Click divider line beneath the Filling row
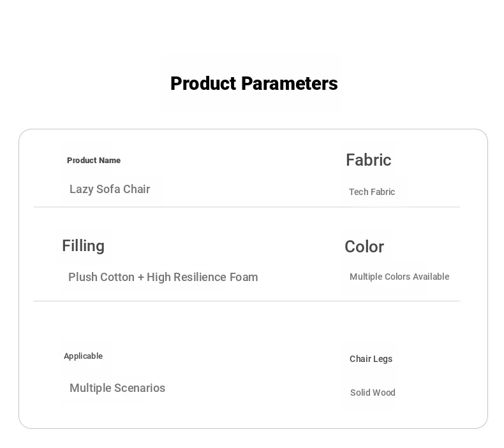 click(191, 301)
